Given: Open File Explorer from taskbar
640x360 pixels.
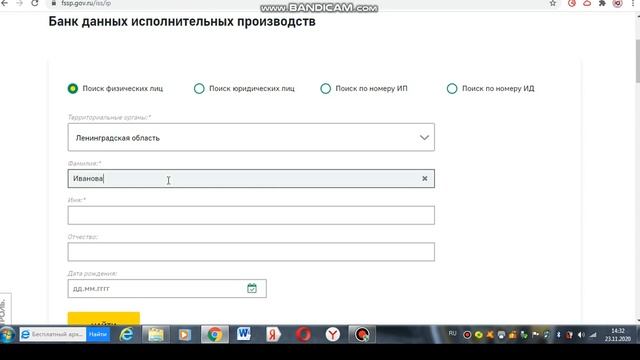Looking at the screenshot, I should click(156, 335).
